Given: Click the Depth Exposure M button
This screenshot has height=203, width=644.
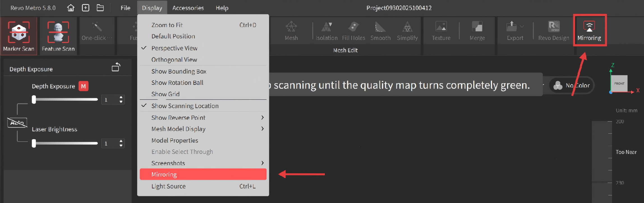Looking at the screenshot, I should (x=83, y=86).
